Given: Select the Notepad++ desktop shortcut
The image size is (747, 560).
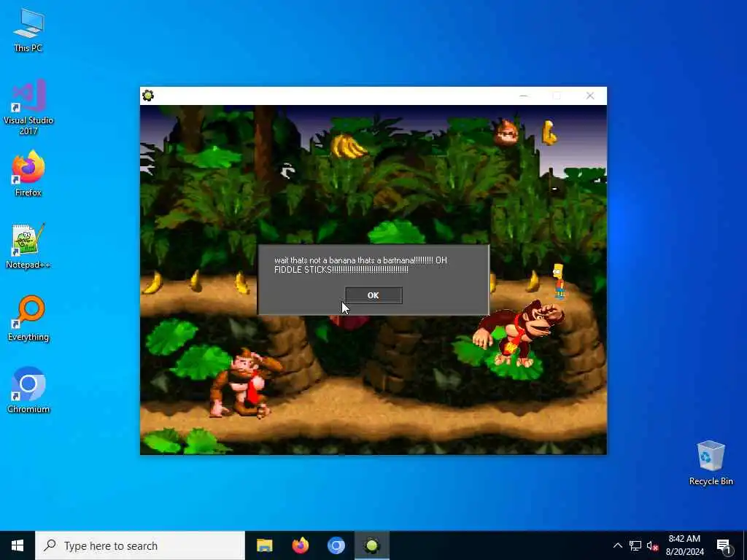Looking at the screenshot, I should point(28,246).
